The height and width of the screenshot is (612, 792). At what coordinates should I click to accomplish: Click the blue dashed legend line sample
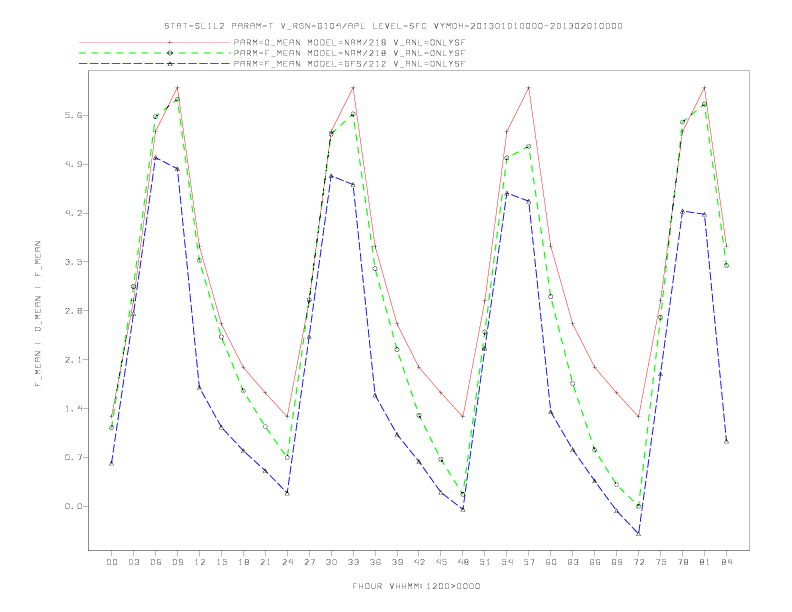155,64
